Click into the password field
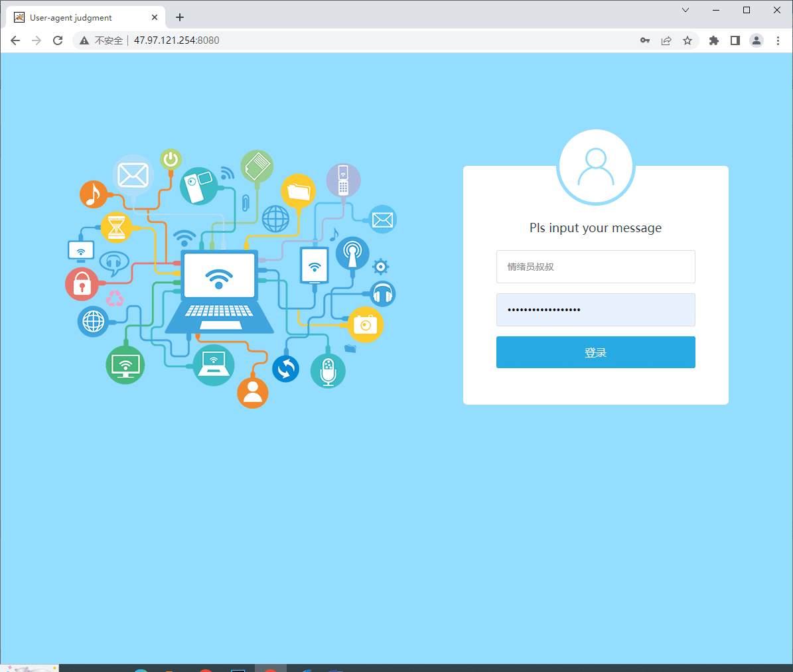The height and width of the screenshot is (672, 793). coord(595,310)
